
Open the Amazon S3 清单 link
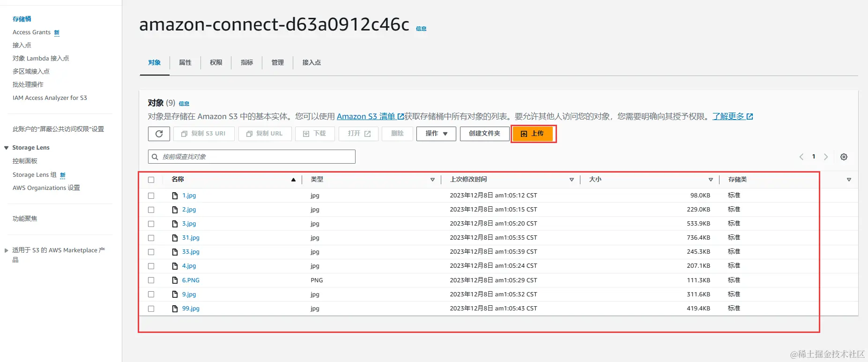pyautogui.click(x=366, y=116)
